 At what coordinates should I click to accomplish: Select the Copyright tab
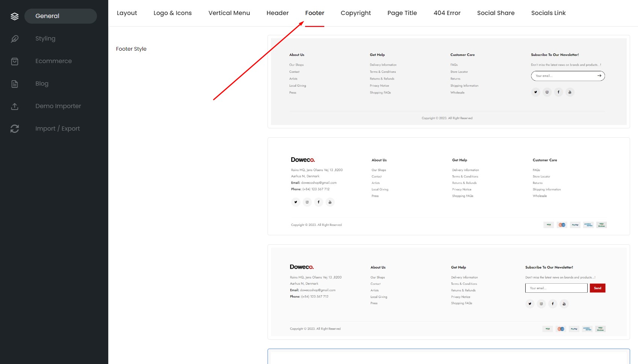(x=356, y=13)
